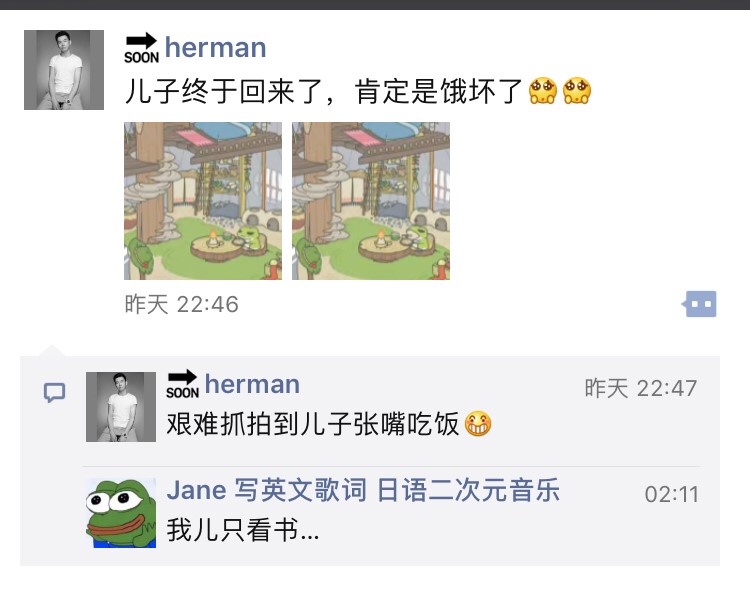Tap the post timestamp 昨天 22:46
This screenshot has width=750, height=612.
(181, 304)
